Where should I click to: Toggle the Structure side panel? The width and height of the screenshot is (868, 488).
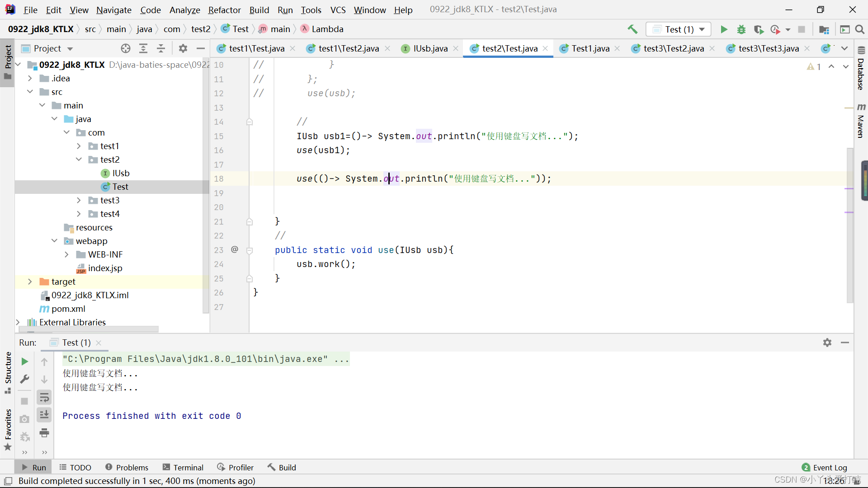8,372
